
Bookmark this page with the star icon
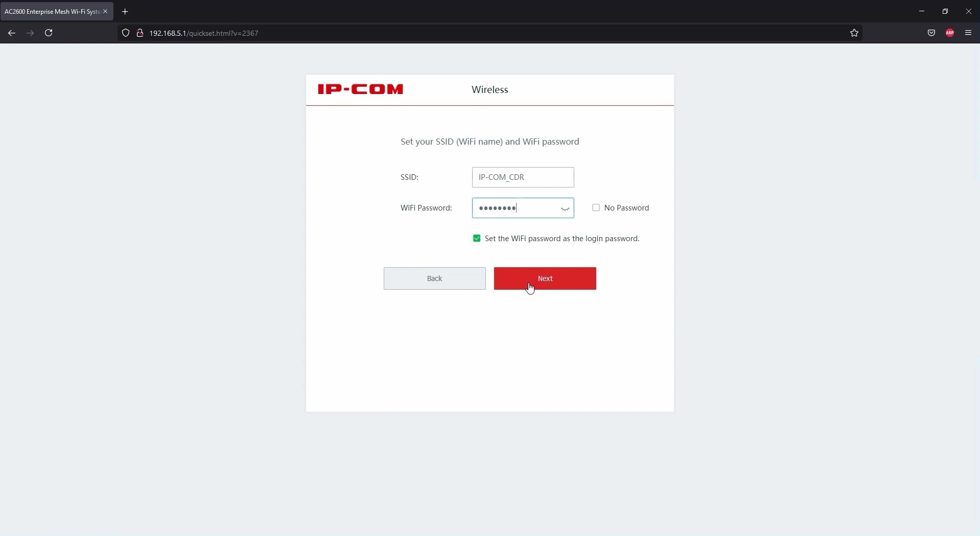pyautogui.click(x=854, y=33)
